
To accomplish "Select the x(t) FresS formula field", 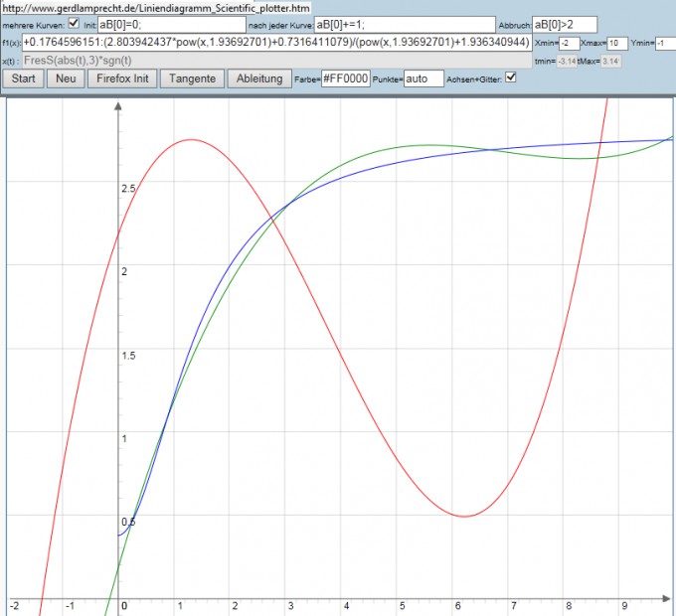I will pyautogui.click(x=274, y=61).
